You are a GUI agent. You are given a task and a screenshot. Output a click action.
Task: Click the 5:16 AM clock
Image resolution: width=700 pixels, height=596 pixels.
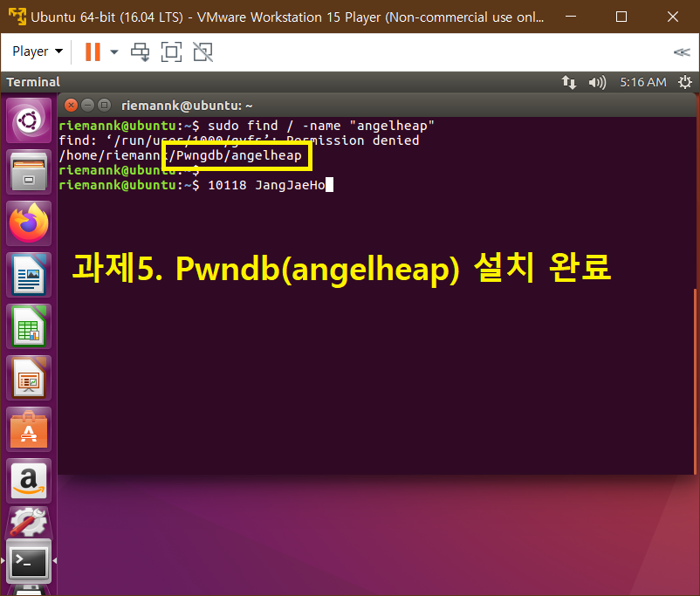coord(643,82)
